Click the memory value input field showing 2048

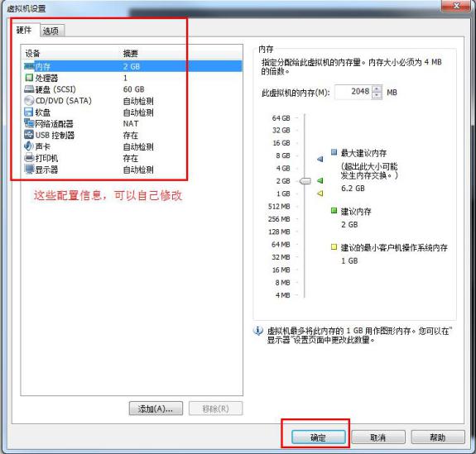353,92
